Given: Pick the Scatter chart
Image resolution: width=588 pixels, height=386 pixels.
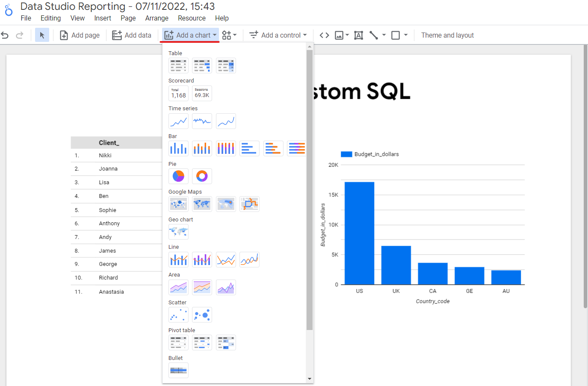Looking at the screenshot, I should (x=178, y=315).
